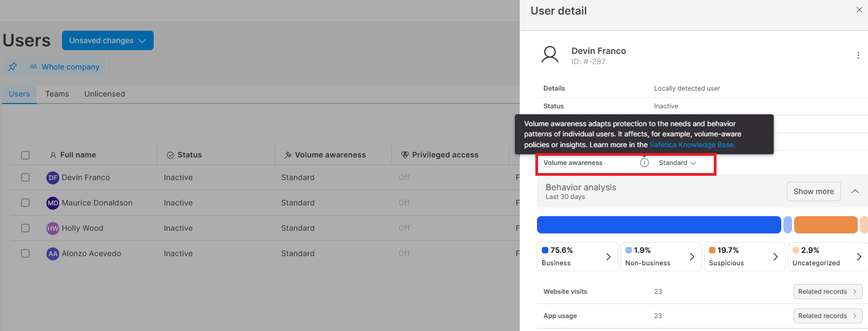Click Holly Wood's HW avatar icon
The image size is (868, 331).
pyautogui.click(x=53, y=228)
